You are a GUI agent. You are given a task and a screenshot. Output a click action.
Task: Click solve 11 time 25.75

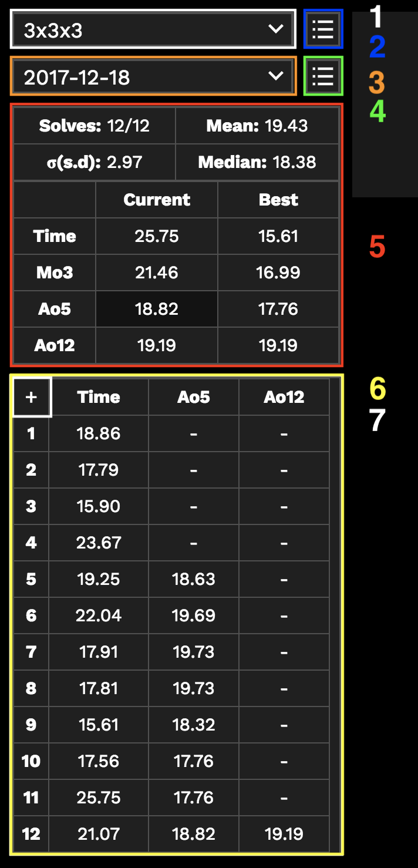tap(98, 798)
